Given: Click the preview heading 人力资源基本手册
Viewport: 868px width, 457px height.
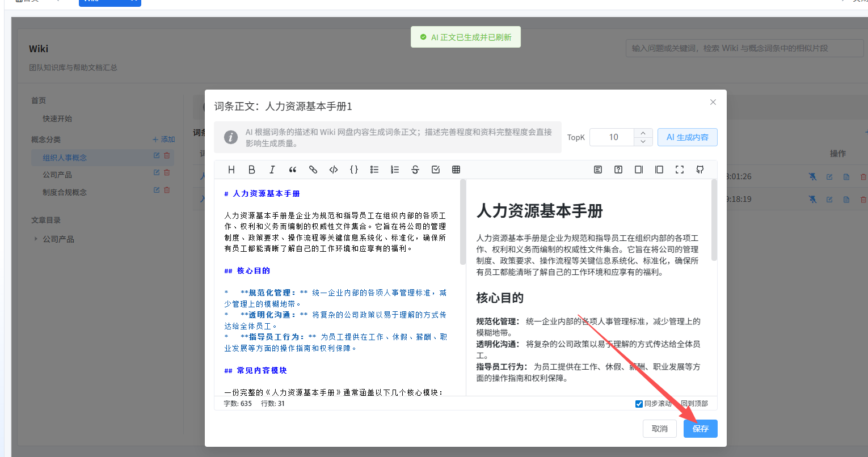Looking at the screenshot, I should point(540,211).
